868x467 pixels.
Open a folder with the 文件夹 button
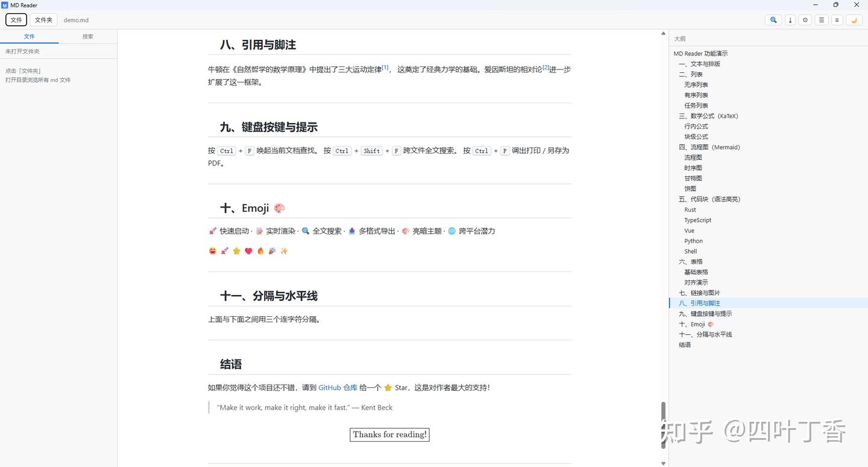43,20
